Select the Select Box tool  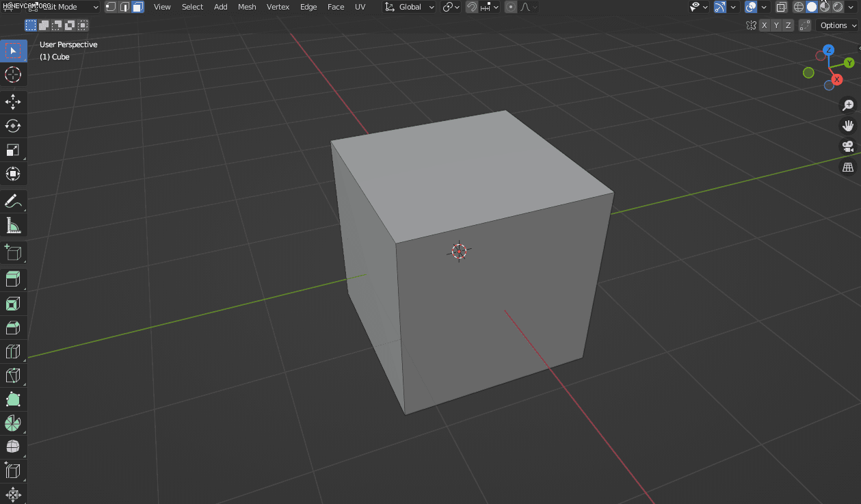[13, 51]
